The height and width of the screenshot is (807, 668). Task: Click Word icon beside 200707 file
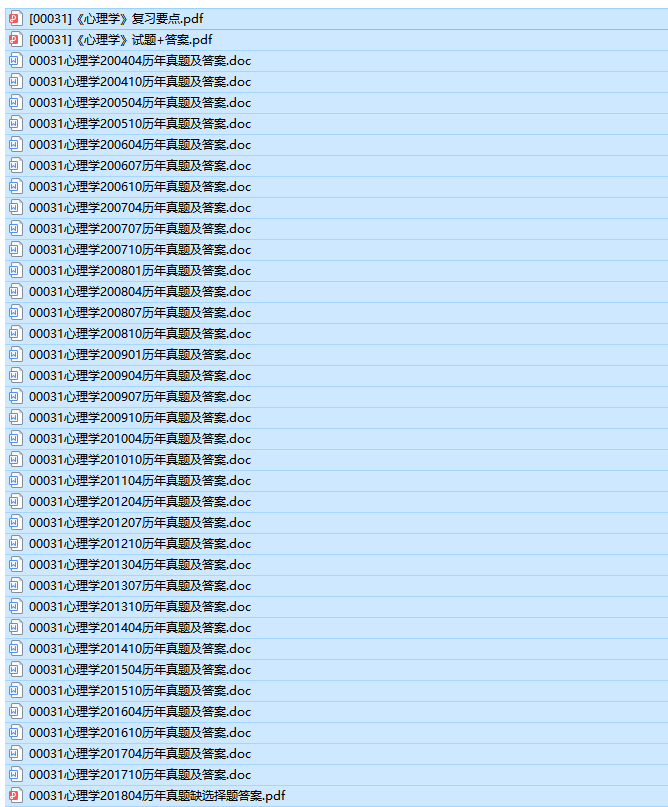tap(15, 229)
